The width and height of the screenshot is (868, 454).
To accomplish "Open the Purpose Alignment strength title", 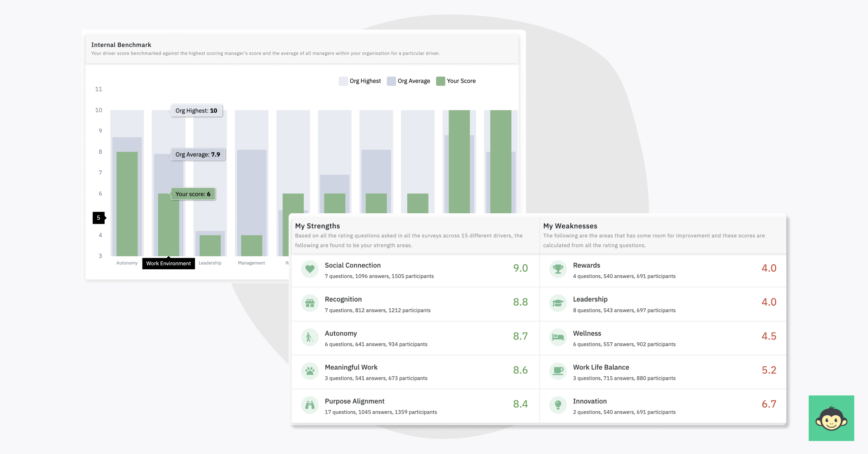I will coord(354,401).
